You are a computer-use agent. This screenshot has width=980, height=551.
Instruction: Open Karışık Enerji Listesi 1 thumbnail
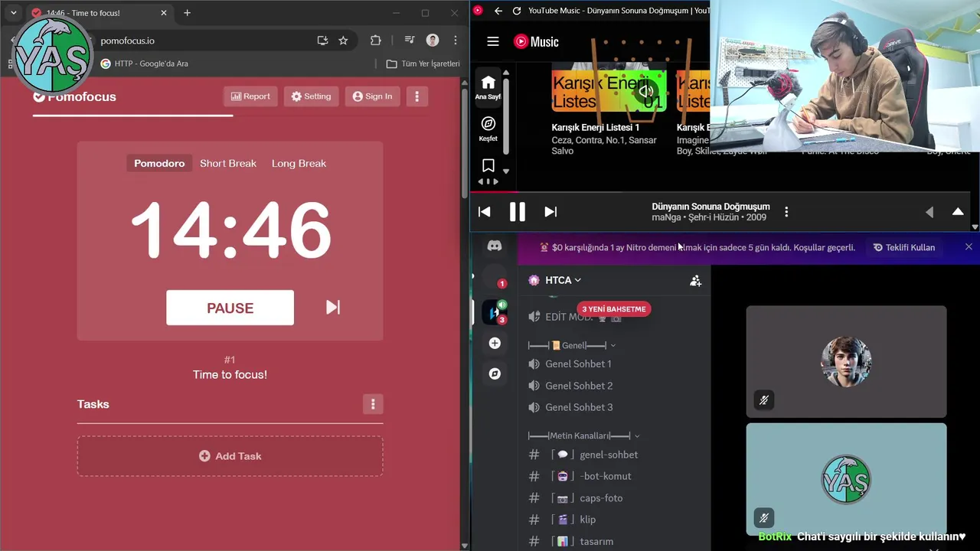[609, 90]
